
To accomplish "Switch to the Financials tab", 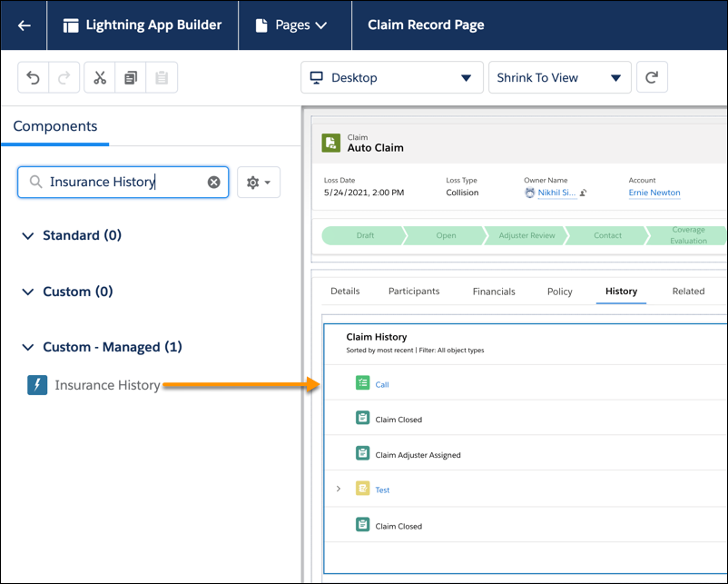I will [494, 292].
